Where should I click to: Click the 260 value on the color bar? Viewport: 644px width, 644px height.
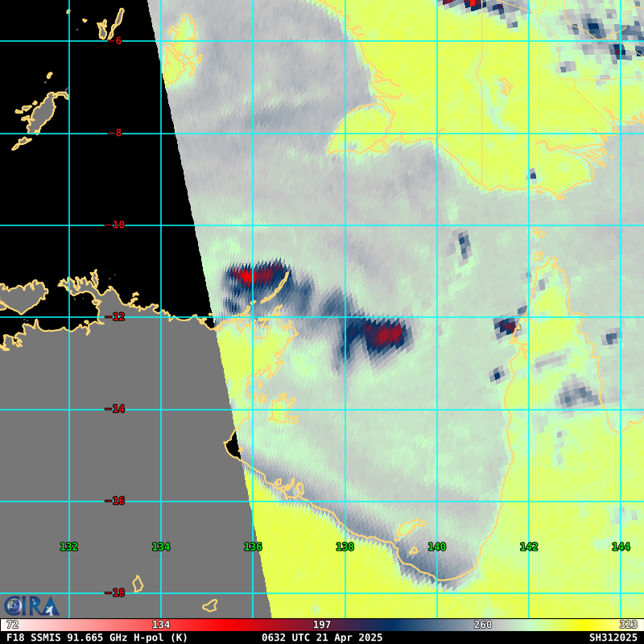coord(483,625)
